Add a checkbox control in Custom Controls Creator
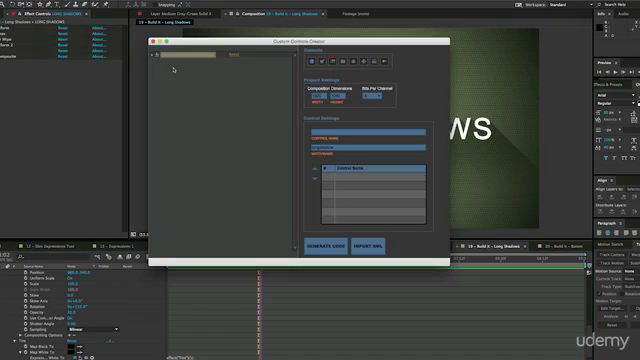Image resolution: width=640 pixels, height=360 pixels. click(322, 61)
